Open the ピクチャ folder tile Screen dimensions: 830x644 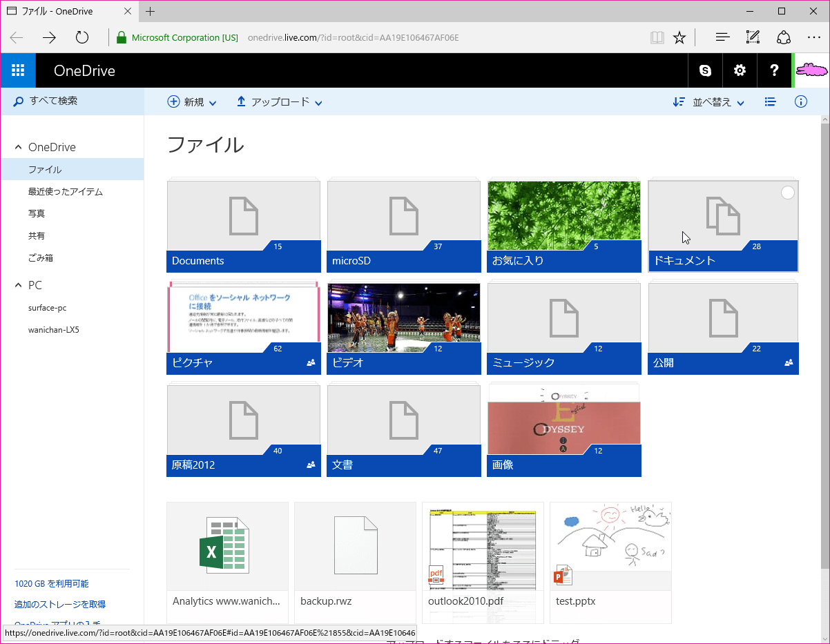pyautogui.click(x=244, y=329)
